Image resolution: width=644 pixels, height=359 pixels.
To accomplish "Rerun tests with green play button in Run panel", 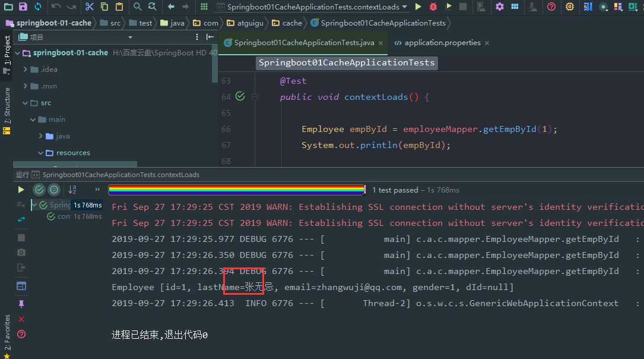I will coord(21,190).
